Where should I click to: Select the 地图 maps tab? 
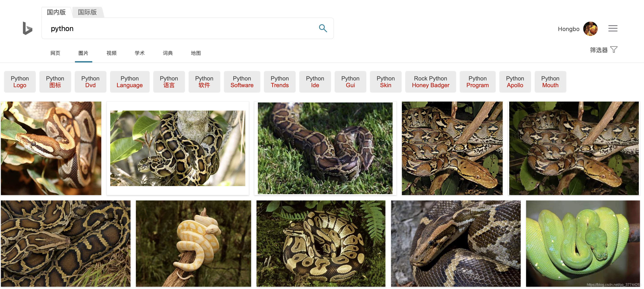[x=196, y=53]
